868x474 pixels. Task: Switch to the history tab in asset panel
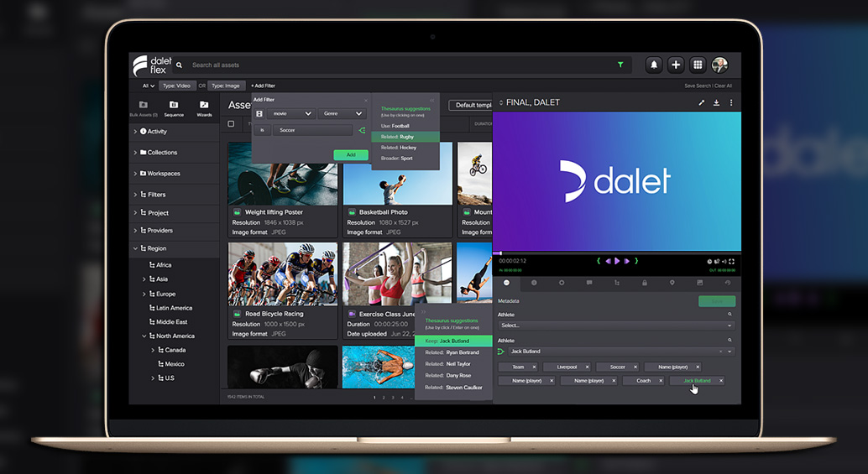tap(728, 283)
